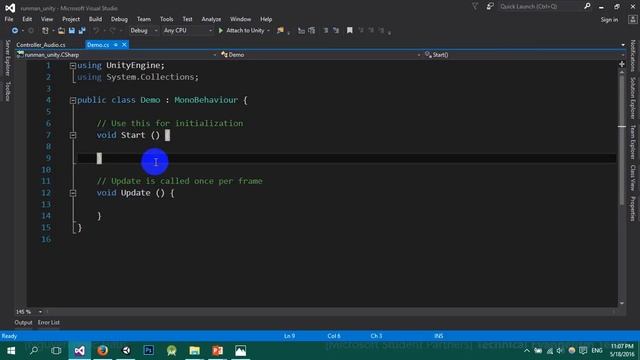Viewport: 640px width, 360px height.
Task: Click the vertical scrollbar of the code editor
Action: (622, 188)
